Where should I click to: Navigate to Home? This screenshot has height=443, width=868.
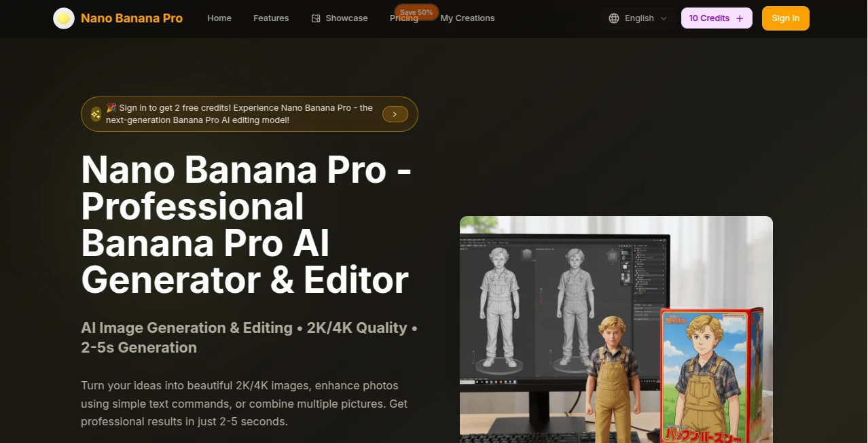click(219, 18)
